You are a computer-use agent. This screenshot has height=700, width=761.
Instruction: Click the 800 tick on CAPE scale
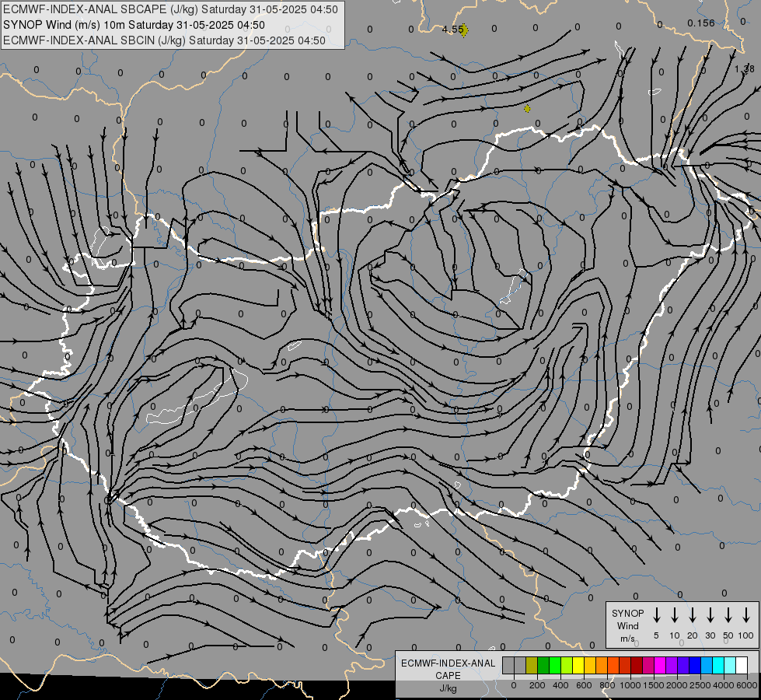(607, 685)
